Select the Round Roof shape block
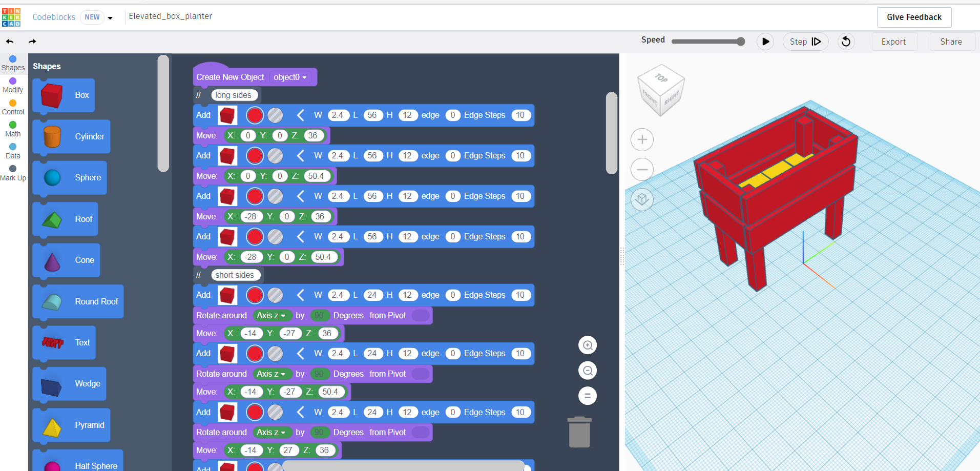This screenshot has width=980, height=471. click(77, 301)
